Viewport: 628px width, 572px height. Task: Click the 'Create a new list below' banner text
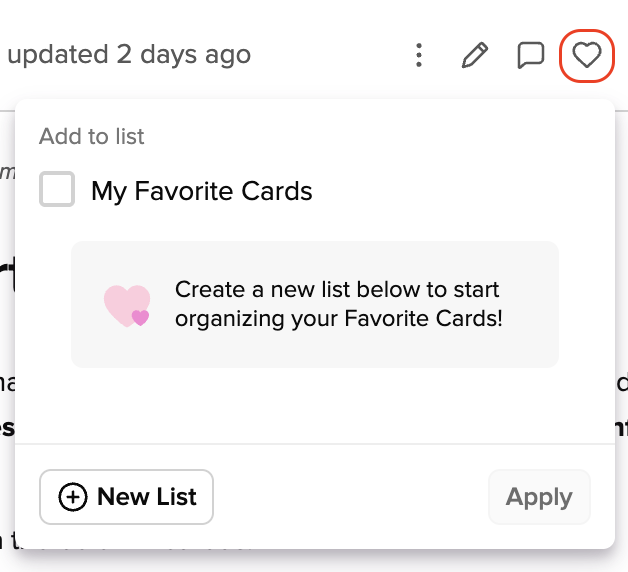[337, 289]
